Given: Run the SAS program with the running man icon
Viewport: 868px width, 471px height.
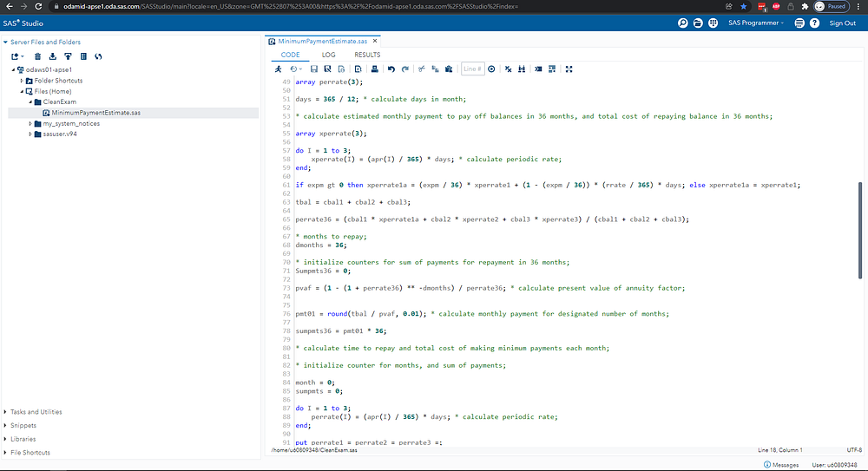Looking at the screenshot, I should tap(277, 69).
